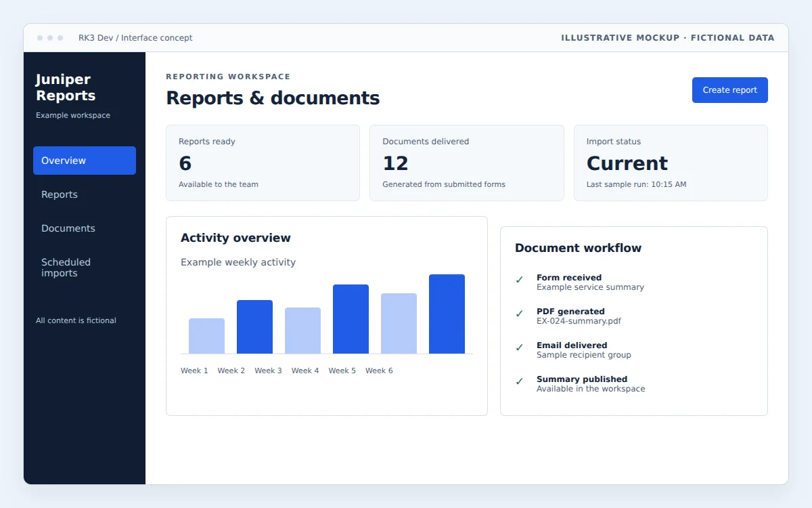Go to Reports in the sidebar
The width and height of the screenshot is (812, 508).
(x=85, y=194)
